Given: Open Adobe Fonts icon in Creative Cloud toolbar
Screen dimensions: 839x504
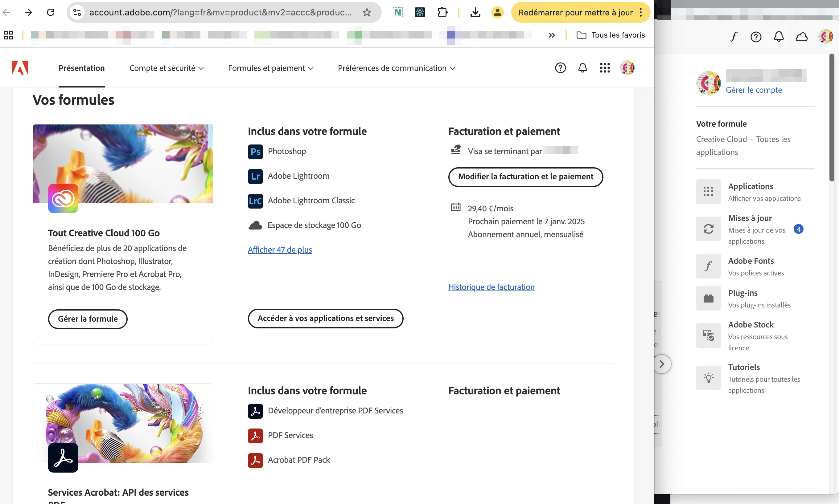Looking at the screenshot, I should coord(733,36).
